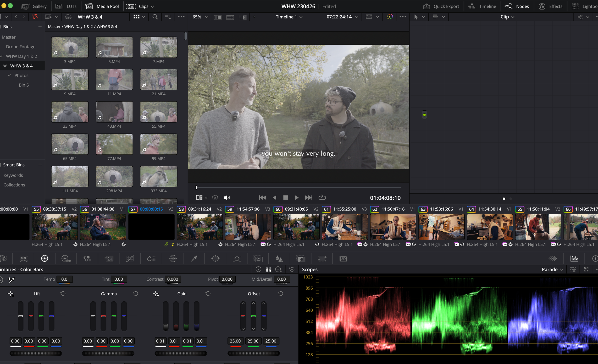This screenshot has height=364, width=598.
Task: Toggle highlight mode in the viewer
Action: point(243,17)
